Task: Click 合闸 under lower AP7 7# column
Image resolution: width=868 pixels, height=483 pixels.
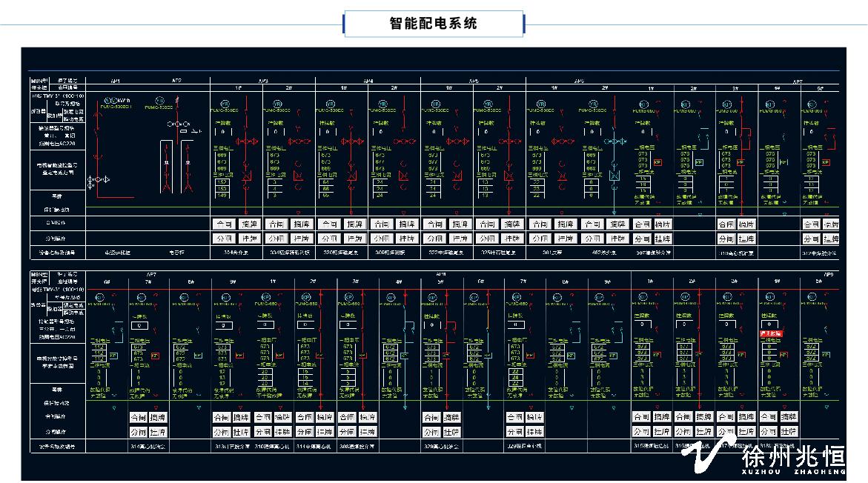Action: pyautogui.click(x=139, y=417)
